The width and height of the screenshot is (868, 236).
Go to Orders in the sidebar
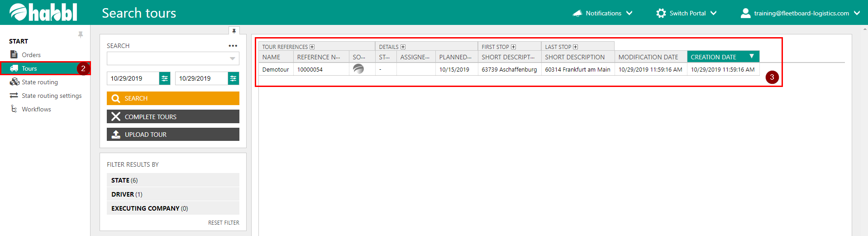point(31,55)
